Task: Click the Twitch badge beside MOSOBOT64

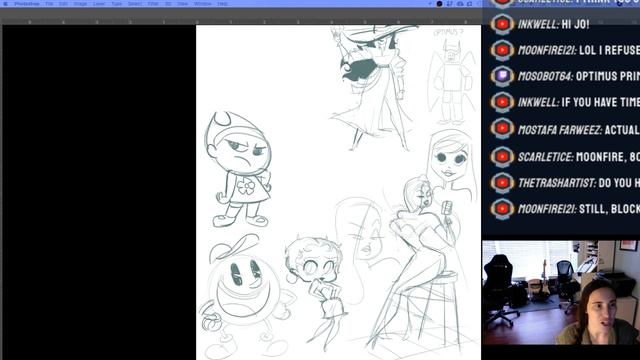Action: click(x=502, y=76)
